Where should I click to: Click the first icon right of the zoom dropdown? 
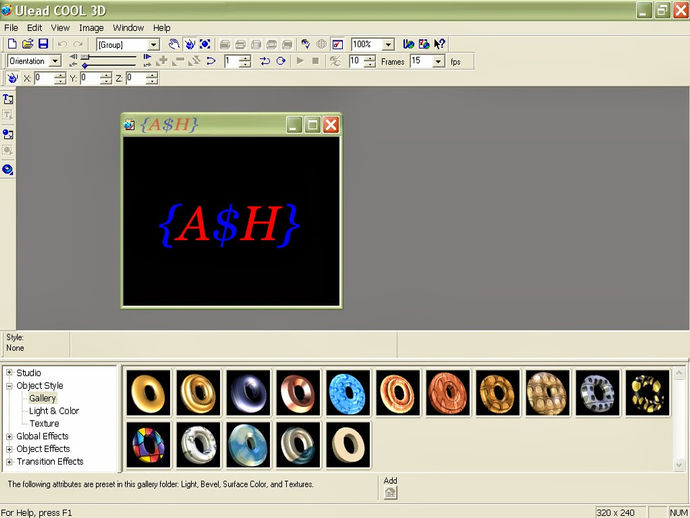click(408, 44)
